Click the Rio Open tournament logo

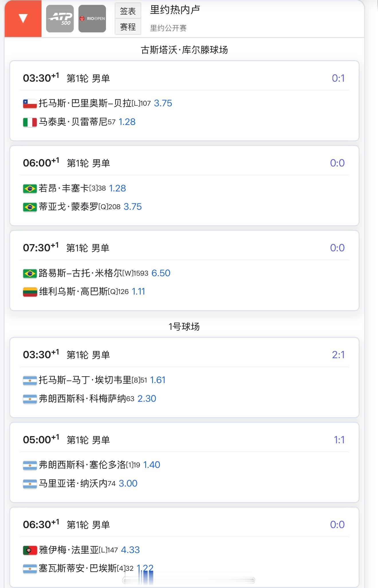tap(92, 19)
